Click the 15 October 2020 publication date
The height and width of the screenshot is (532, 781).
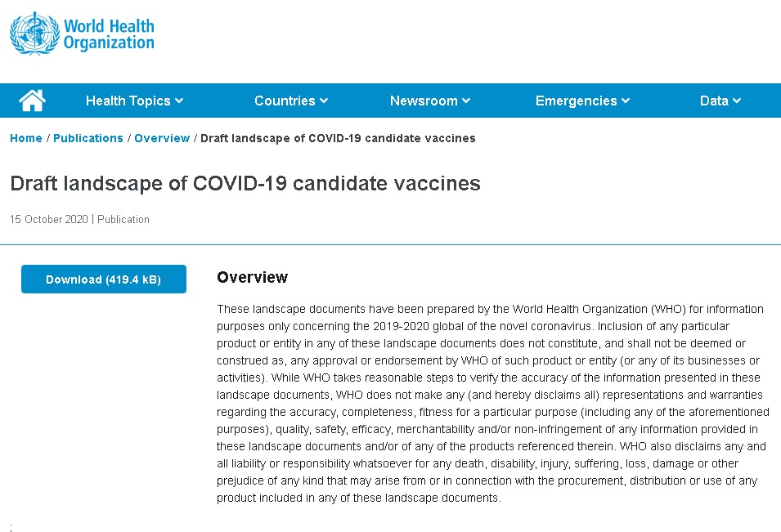tap(49, 219)
